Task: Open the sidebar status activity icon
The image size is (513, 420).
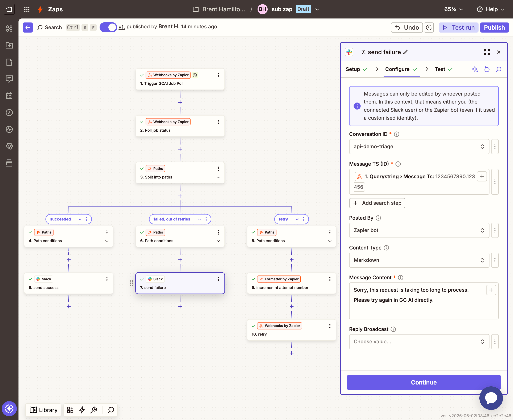Action: pyautogui.click(x=9, y=129)
